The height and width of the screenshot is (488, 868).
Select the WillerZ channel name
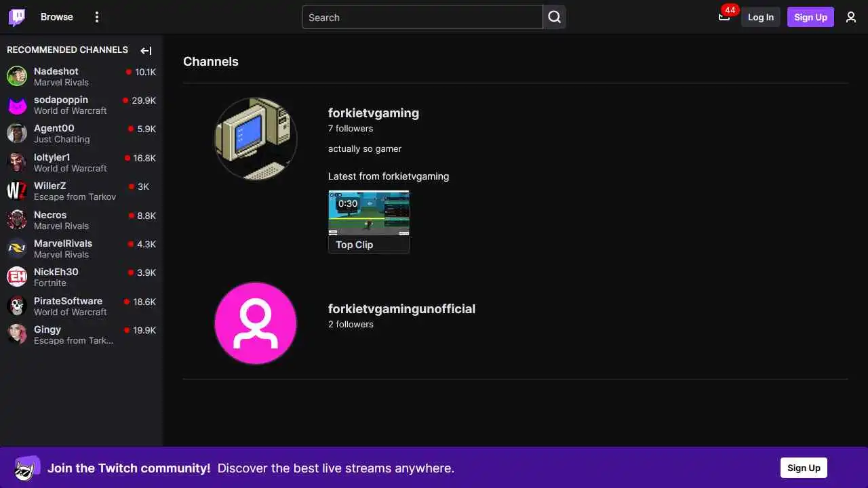[x=50, y=186]
